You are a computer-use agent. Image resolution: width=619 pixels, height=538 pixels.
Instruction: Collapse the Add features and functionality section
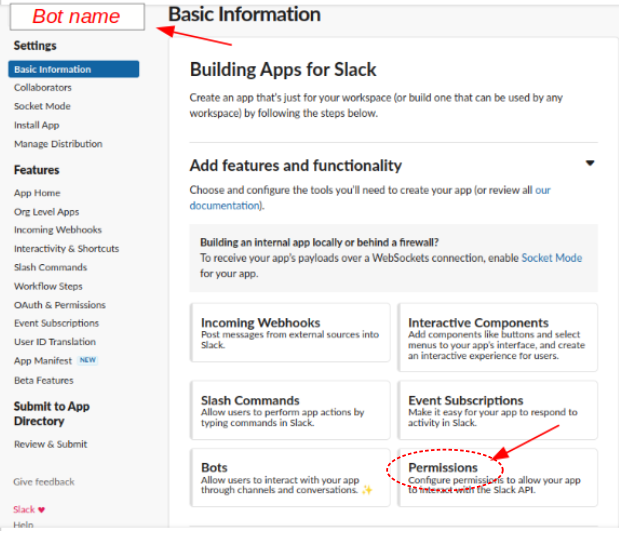tap(590, 163)
